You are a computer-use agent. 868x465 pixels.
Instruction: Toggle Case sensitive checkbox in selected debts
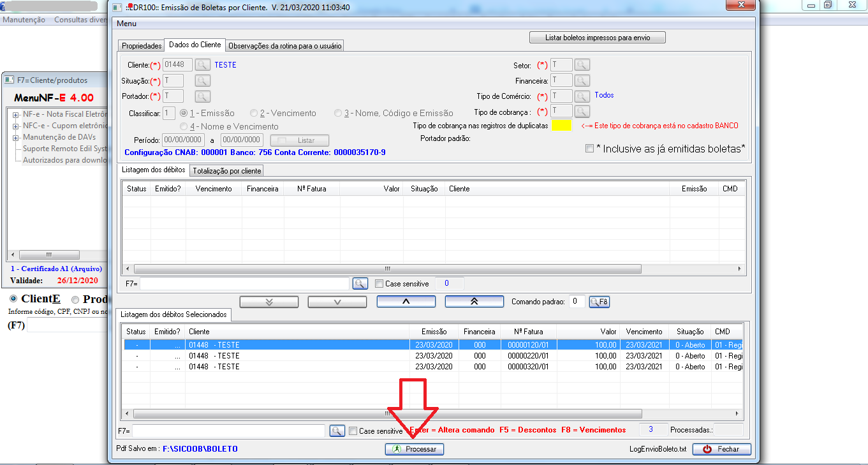[x=353, y=431]
